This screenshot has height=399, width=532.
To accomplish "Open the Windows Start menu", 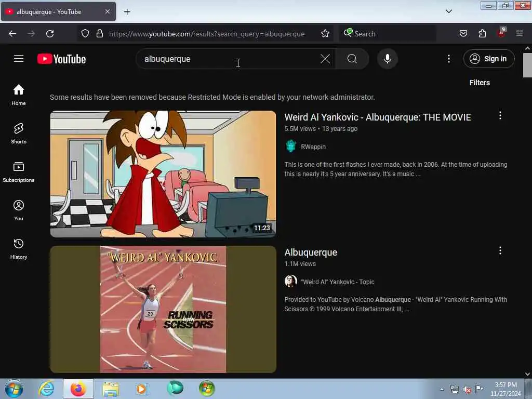I will point(14,389).
